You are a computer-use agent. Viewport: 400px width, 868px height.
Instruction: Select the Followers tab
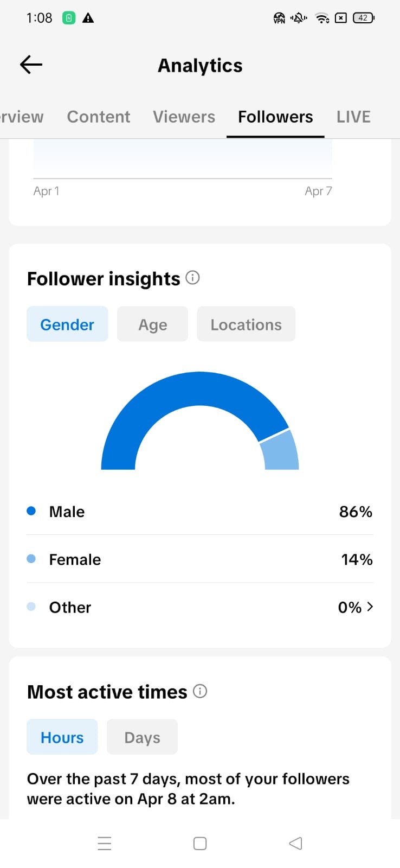click(275, 117)
